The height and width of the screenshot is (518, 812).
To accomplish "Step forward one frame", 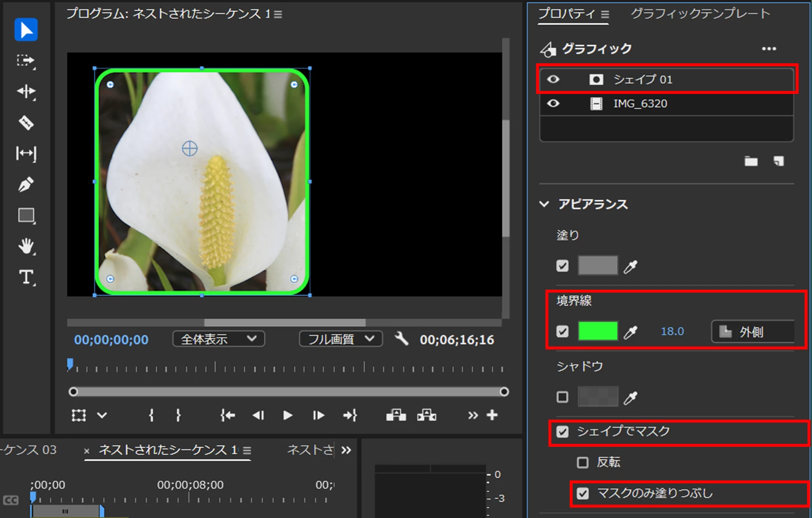I will click(318, 415).
